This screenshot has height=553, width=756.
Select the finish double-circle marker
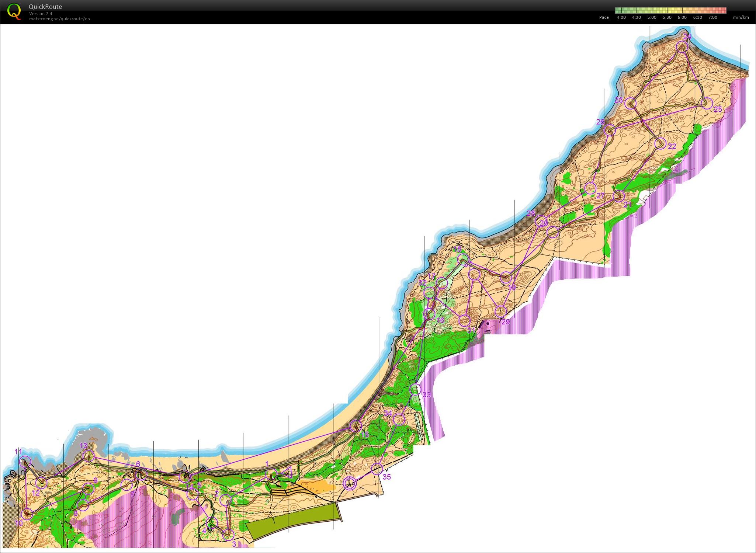point(349,483)
